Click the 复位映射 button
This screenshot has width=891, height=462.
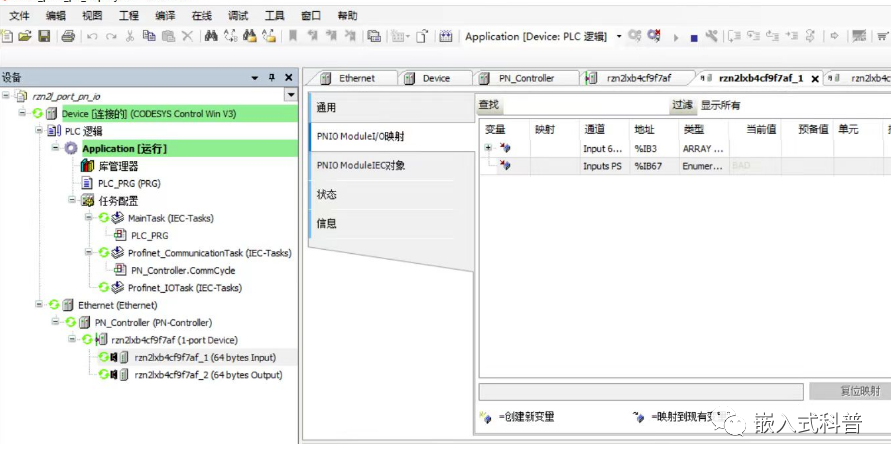coord(851,391)
